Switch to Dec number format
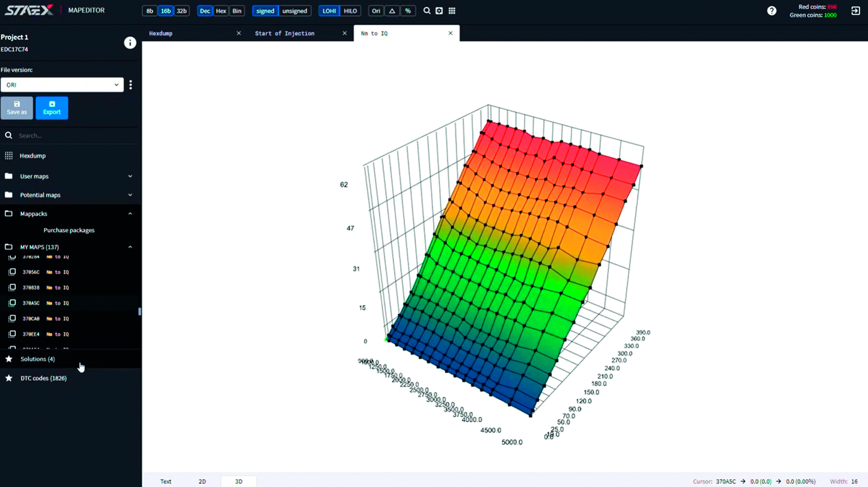 pos(205,11)
